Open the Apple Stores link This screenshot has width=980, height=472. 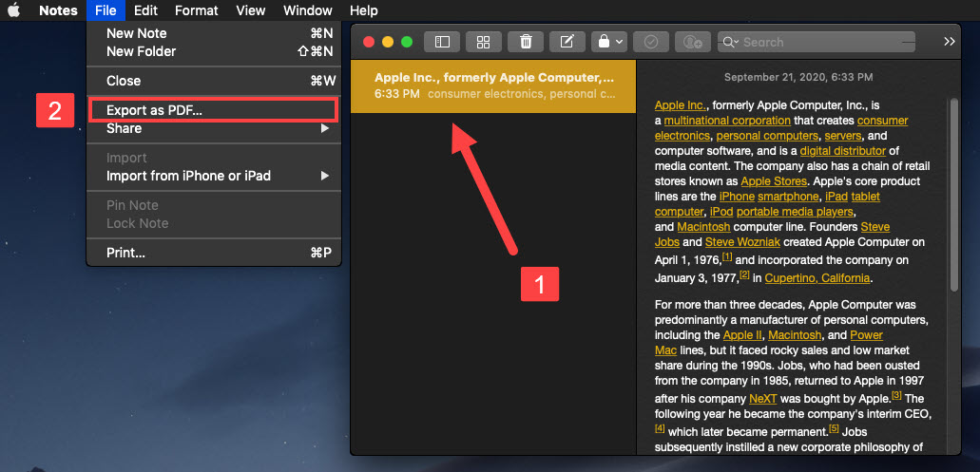775,181
